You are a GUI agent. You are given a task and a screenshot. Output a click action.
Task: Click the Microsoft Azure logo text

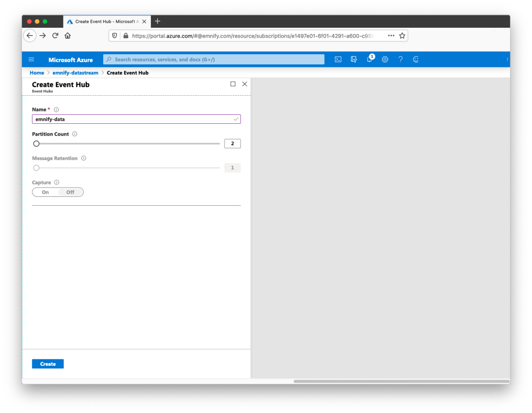coord(71,60)
